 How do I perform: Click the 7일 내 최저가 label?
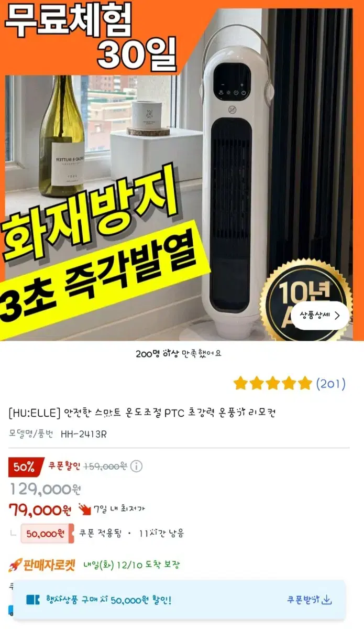tap(119, 509)
